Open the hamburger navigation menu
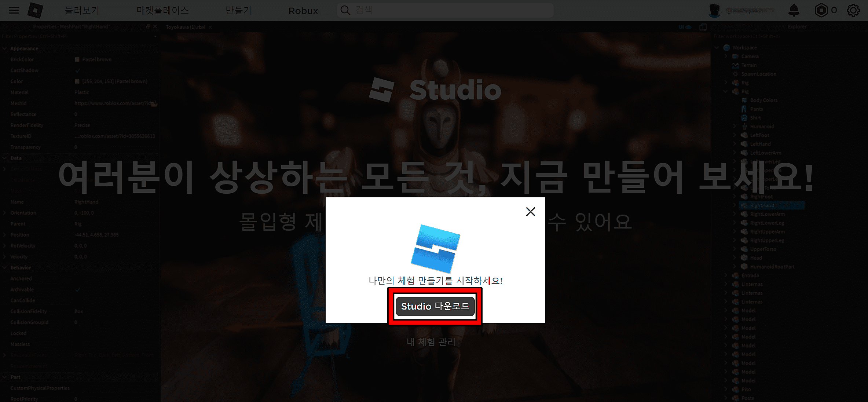Screen dimensions: 868x402 (x=14, y=10)
